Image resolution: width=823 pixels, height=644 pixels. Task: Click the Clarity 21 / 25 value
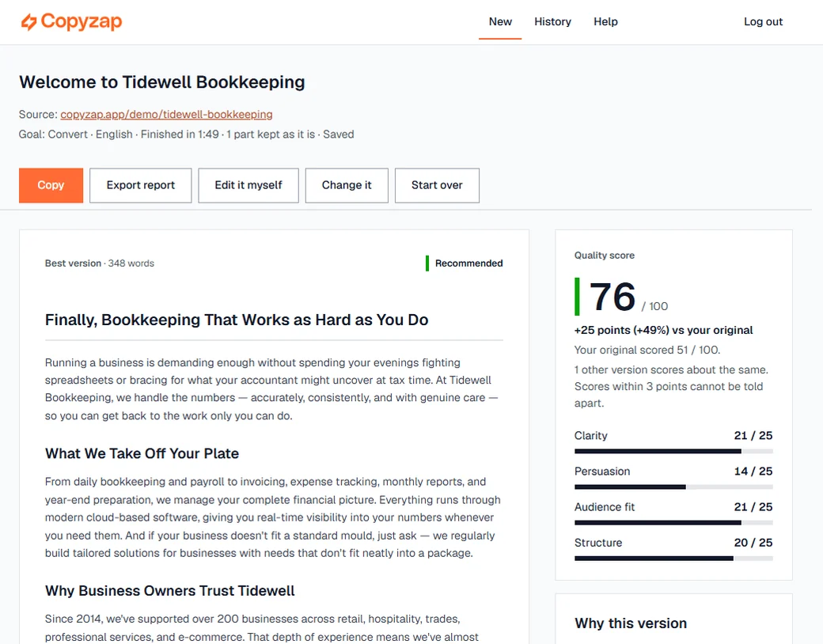pyautogui.click(x=753, y=436)
